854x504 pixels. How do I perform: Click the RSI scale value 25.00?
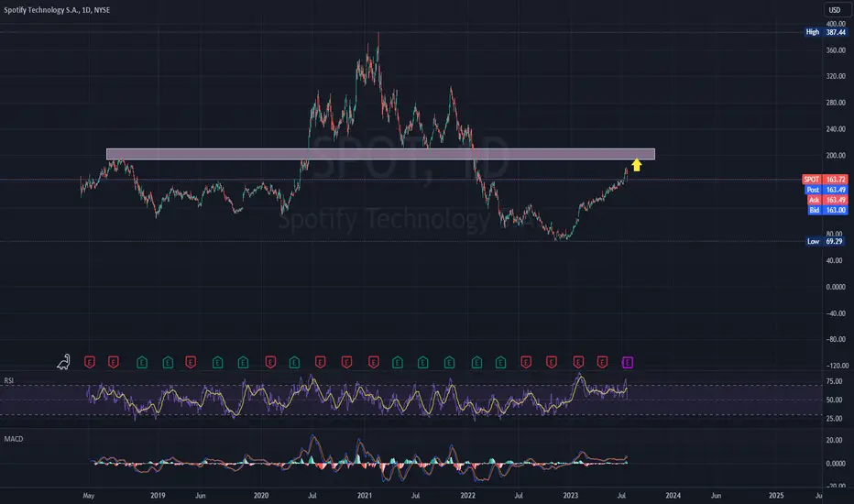coord(834,419)
